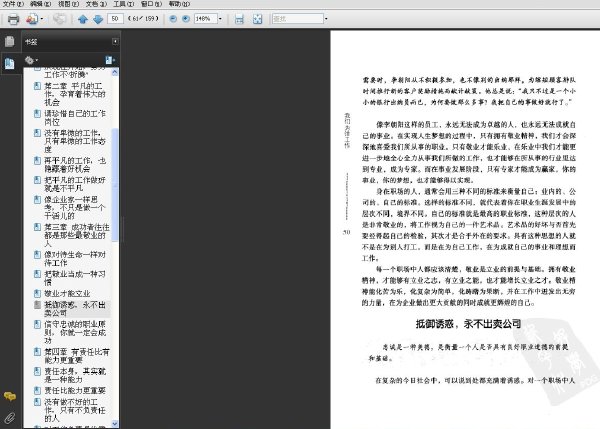Click the Print icon in toolbar
This screenshot has height=429, width=600.
pyautogui.click(x=13, y=19)
